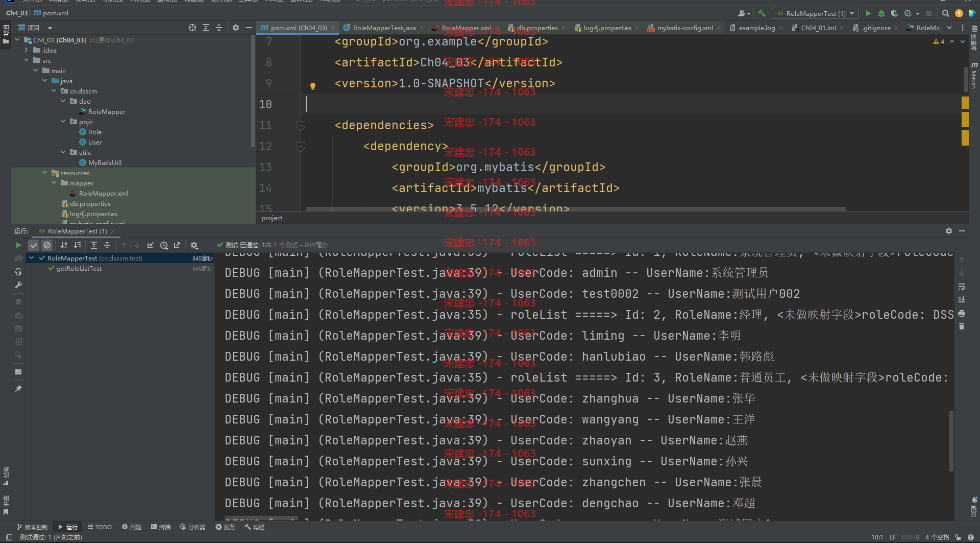
Task: Select RoleMapper in dao package
Action: (107, 111)
